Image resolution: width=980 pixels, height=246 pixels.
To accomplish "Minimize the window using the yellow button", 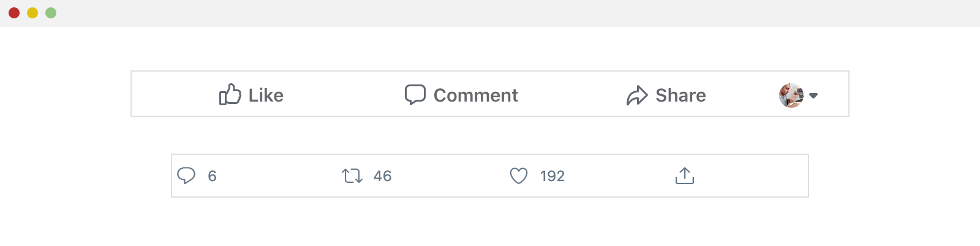I will pos(32,13).
